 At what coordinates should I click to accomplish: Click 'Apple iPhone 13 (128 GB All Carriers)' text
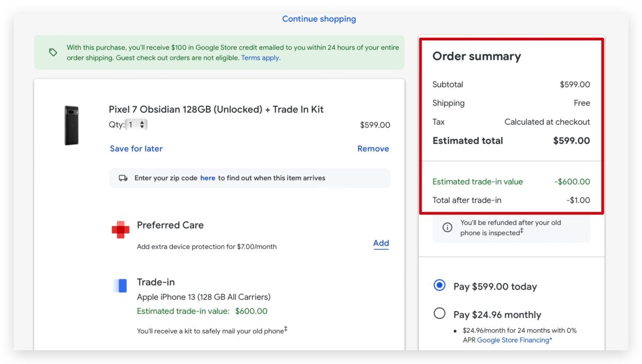[204, 297]
